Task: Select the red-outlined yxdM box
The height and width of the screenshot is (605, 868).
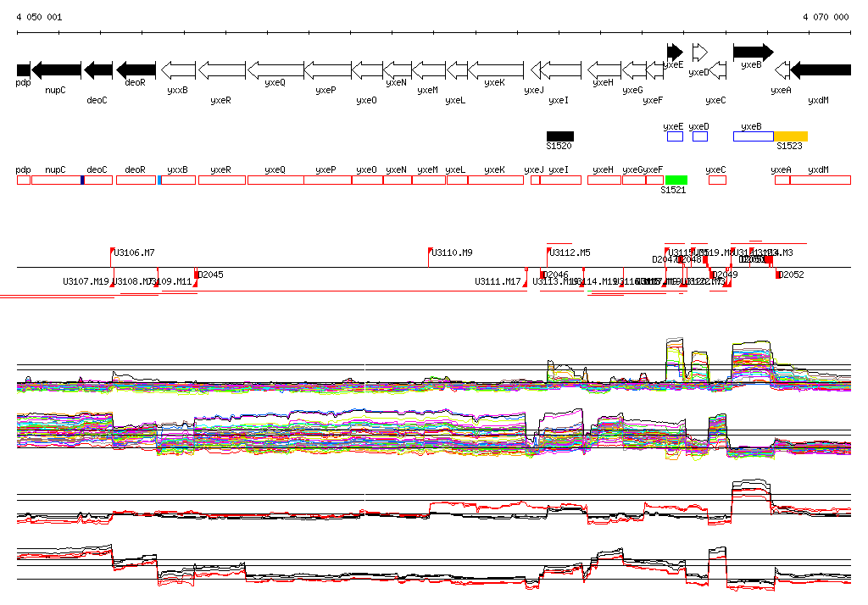Action: pyautogui.click(x=821, y=180)
